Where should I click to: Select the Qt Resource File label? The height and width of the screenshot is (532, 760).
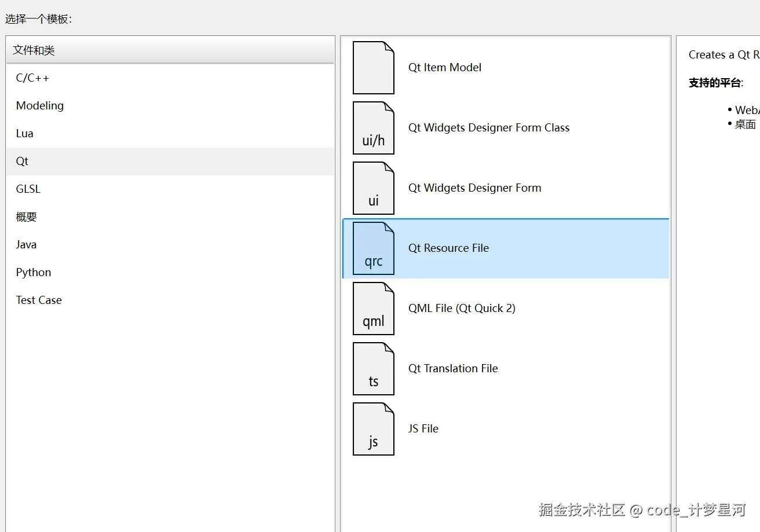click(x=448, y=248)
